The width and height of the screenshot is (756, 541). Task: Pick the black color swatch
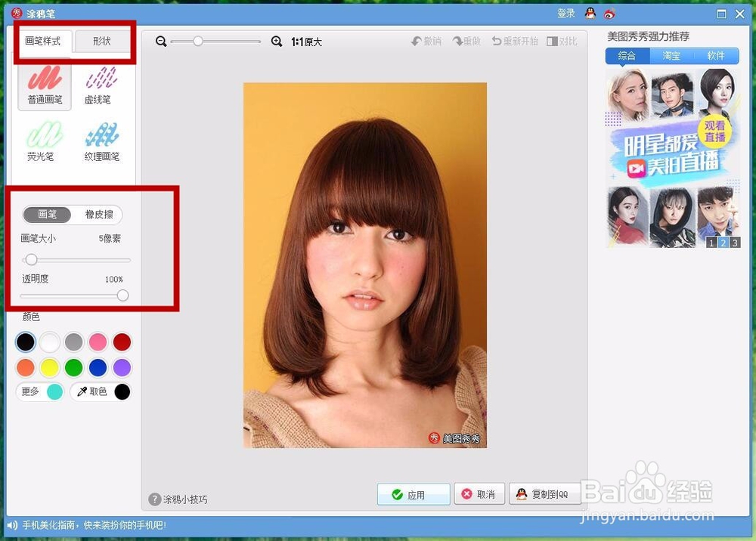[x=26, y=342]
